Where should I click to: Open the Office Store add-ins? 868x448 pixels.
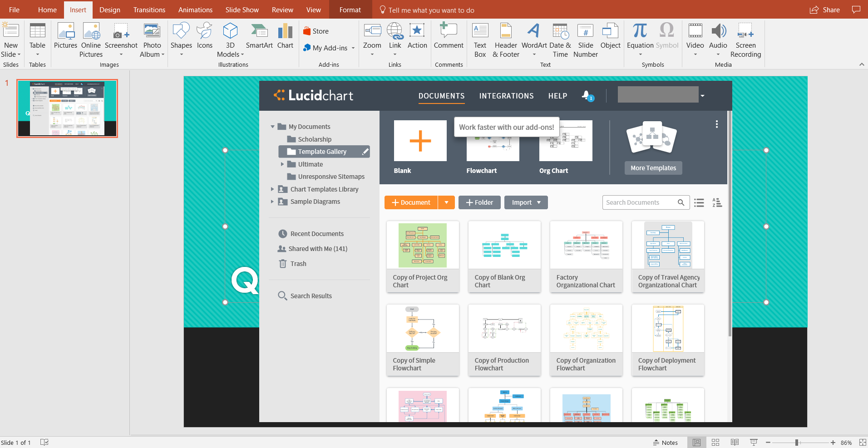coord(316,31)
